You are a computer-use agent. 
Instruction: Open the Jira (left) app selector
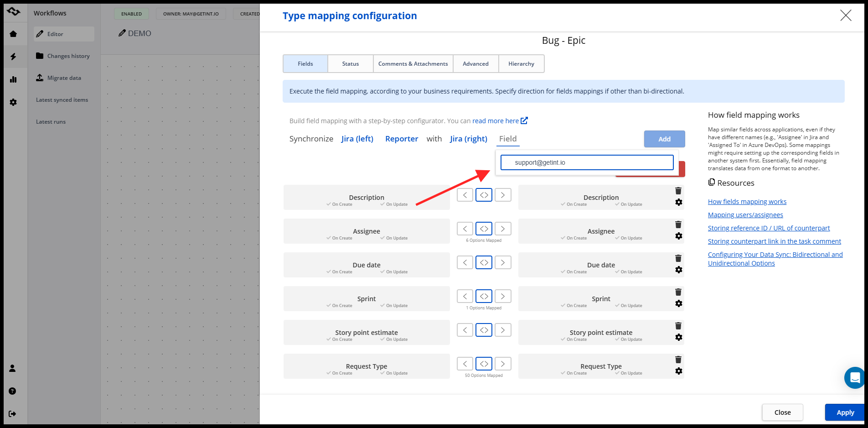tap(357, 139)
